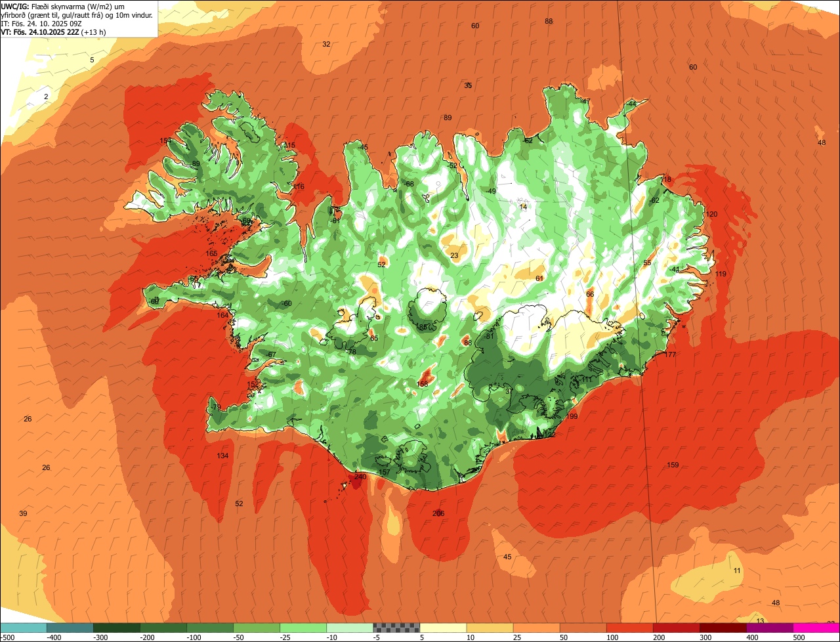Click the header line 'UWC/IG: Flæði skynvarma (W/m2) um'
840x642 pixels.
pyautogui.click(x=62, y=6)
